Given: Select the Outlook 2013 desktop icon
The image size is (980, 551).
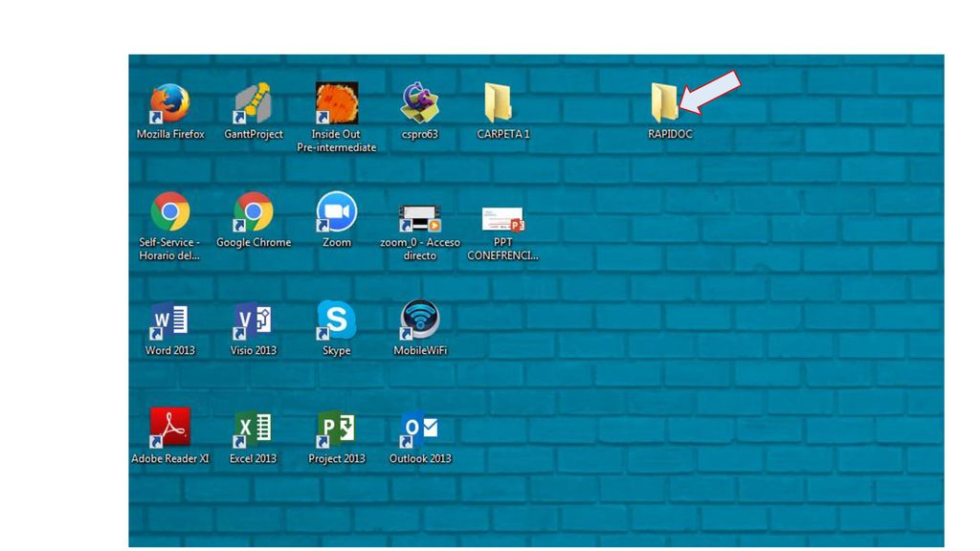Looking at the screenshot, I should (x=419, y=430).
